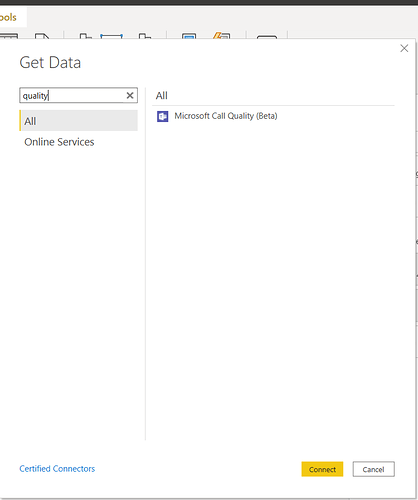Viewport: 418px width, 500px height.
Task: Click the orange lightning bolt ribbon icon
Action: [221, 35]
